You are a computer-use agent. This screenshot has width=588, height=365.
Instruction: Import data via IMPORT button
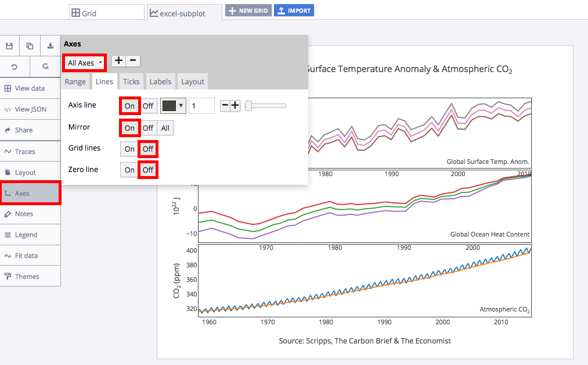(294, 10)
